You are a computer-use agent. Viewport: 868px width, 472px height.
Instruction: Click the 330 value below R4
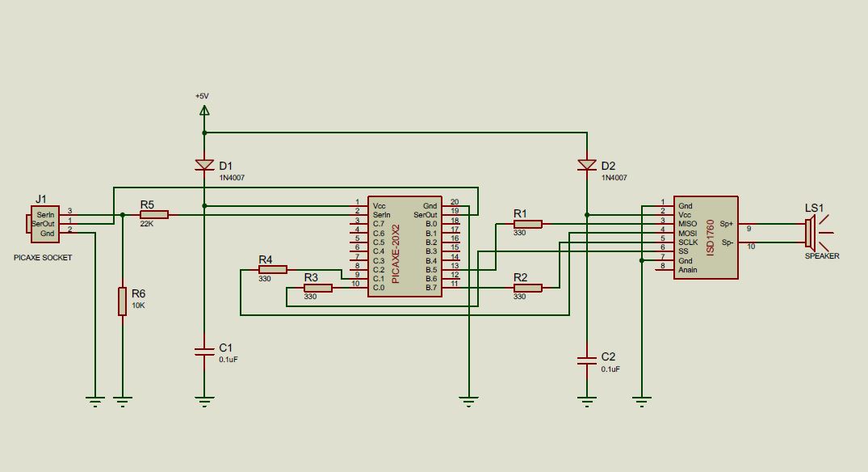(265, 279)
